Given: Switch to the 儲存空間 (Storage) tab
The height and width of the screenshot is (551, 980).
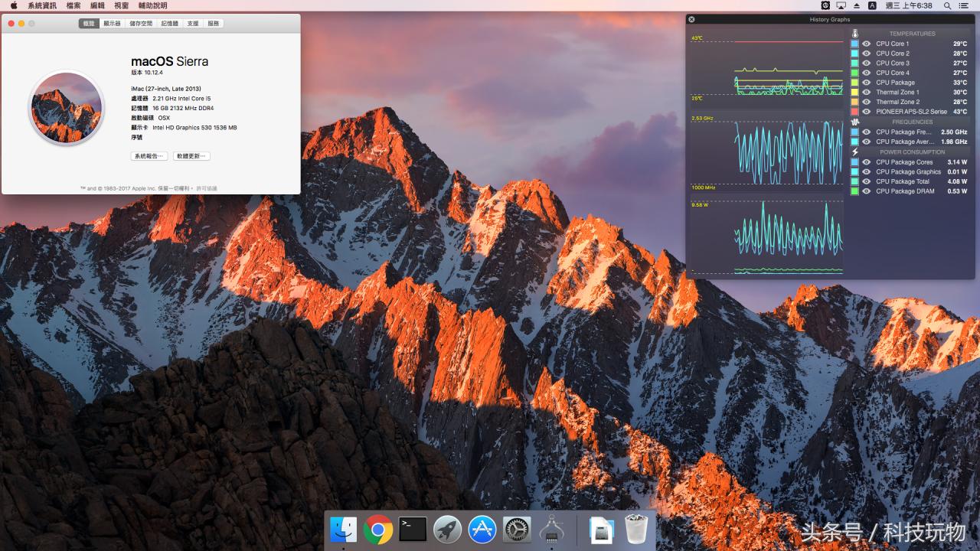Looking at the screenshot, I should point(141,24).
